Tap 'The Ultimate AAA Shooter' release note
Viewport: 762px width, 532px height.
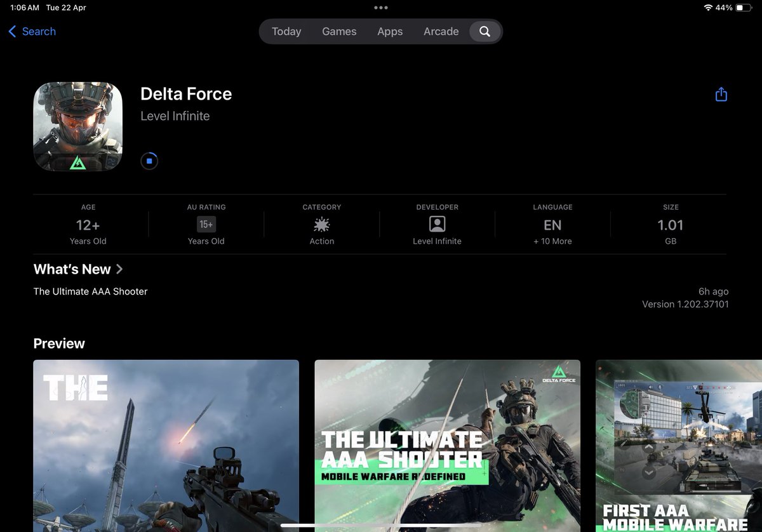(x=90, y=291)
